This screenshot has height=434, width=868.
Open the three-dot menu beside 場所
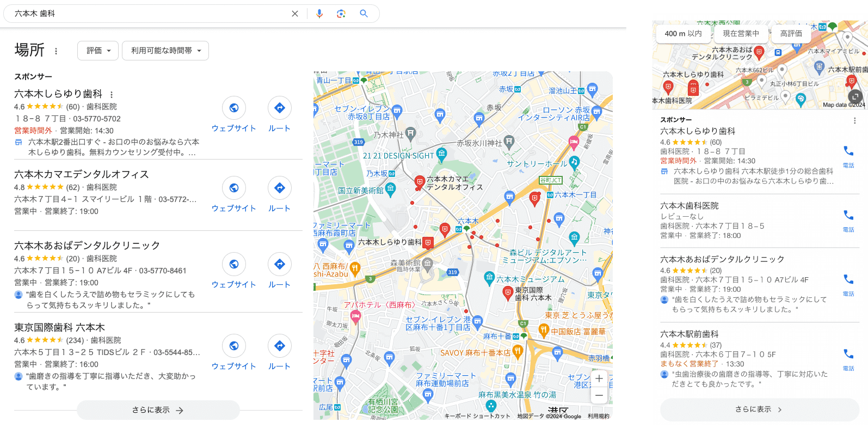56,51
